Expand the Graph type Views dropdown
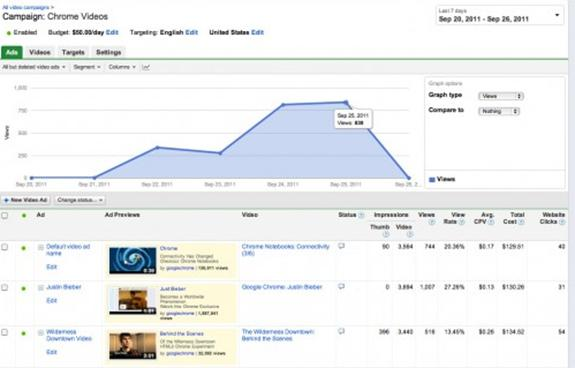The width and height of the screenshot is (575, 368). [x=501, y=96]
